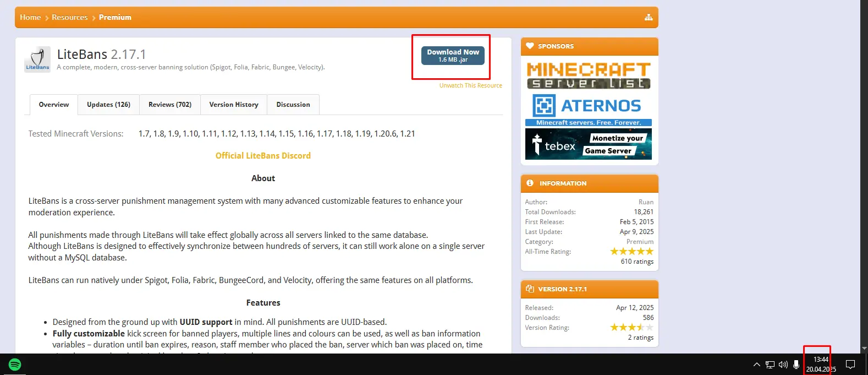Open Aternos sponsor banner

coord(589,110)
